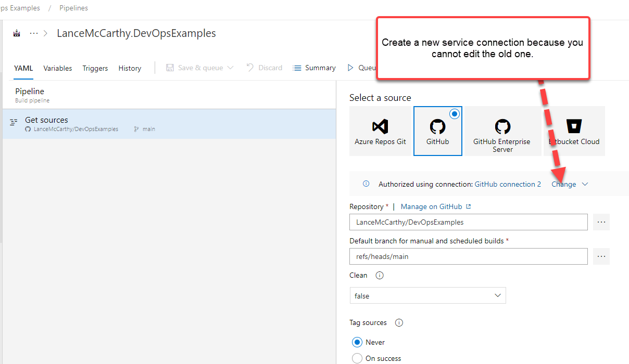Click into the Repository input field
629x364 pixels.
469,222
